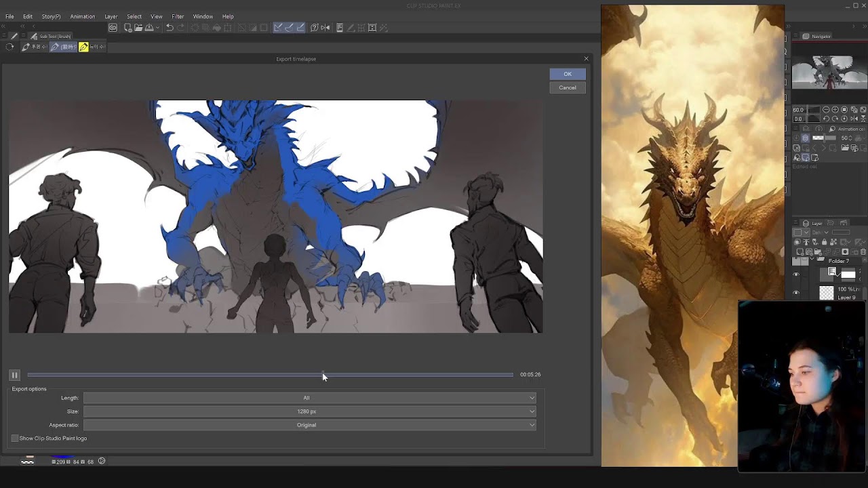
Task: Create a layer mask
Action: [x=845, y=252]
